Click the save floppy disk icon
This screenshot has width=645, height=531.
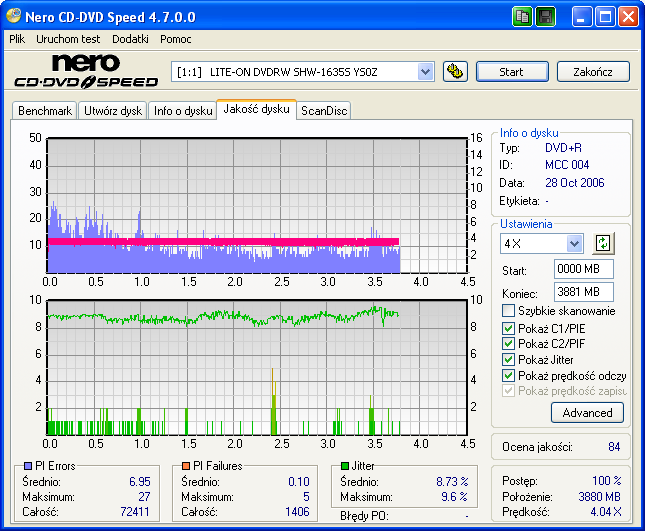coord(545,17)
